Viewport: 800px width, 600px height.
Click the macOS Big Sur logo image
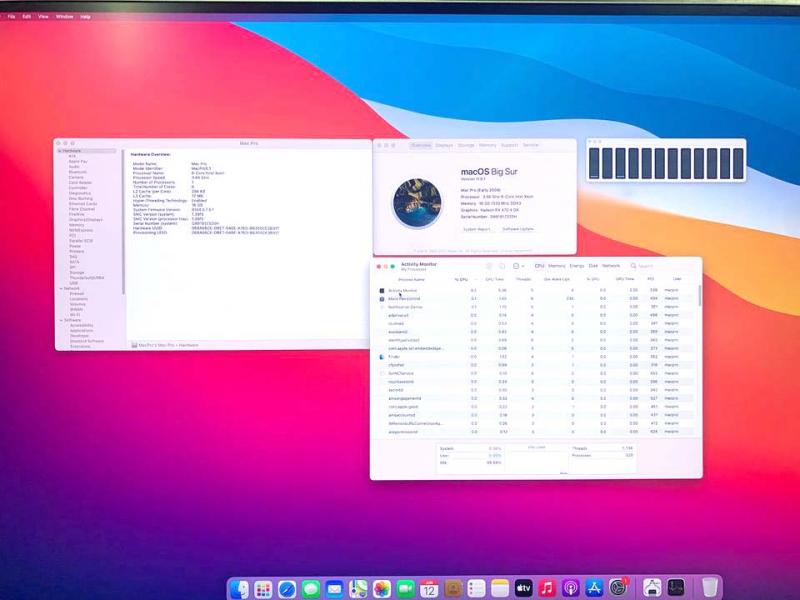coord(417,203)
